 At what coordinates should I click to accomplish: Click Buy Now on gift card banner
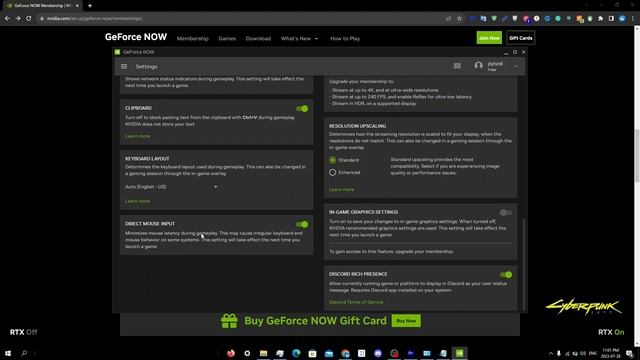(406, 321)
